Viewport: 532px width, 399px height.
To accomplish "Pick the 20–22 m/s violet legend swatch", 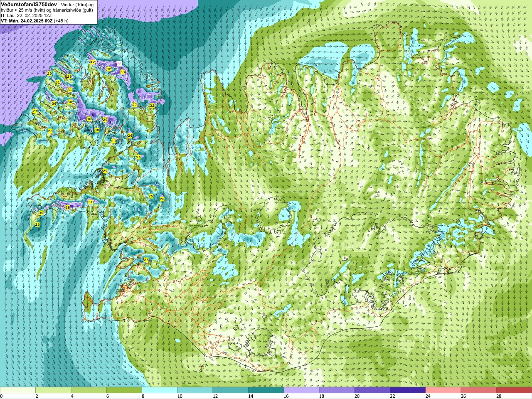I will 372,390.
